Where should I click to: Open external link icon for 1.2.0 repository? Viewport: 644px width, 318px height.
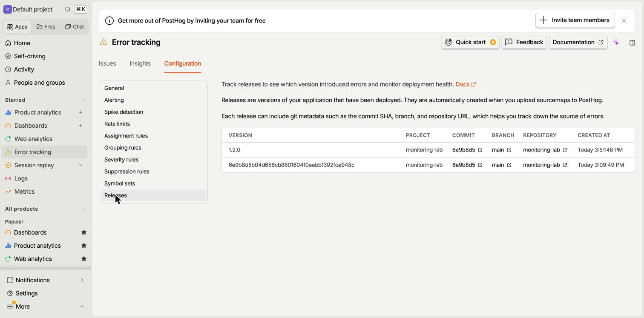pos(565,150)
